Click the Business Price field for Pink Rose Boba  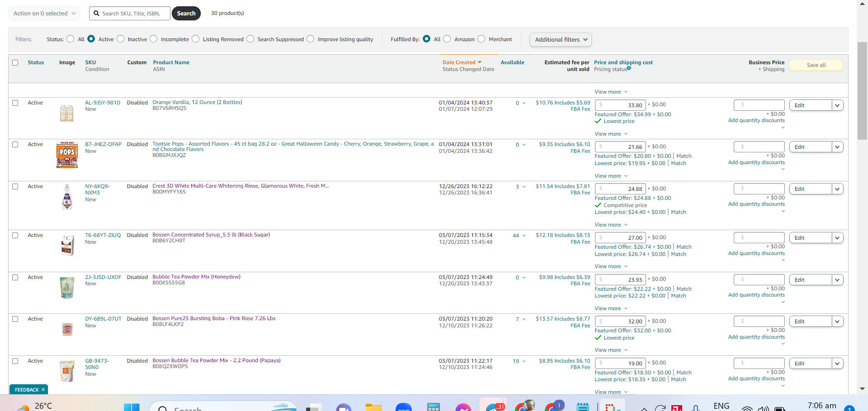759,321
